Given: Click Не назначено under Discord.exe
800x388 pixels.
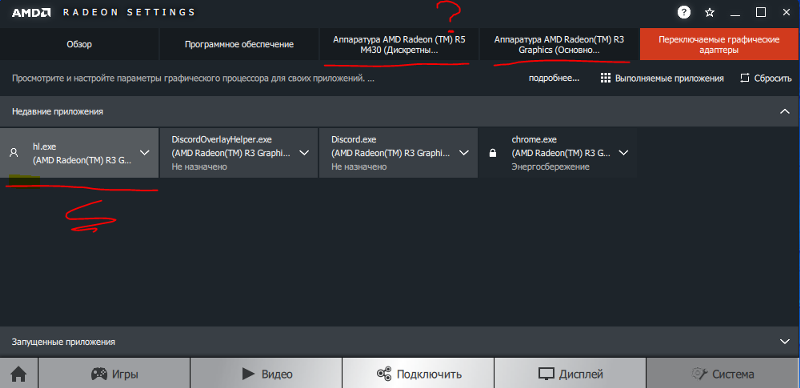Looking at the screenshot, I should (359, 167).
